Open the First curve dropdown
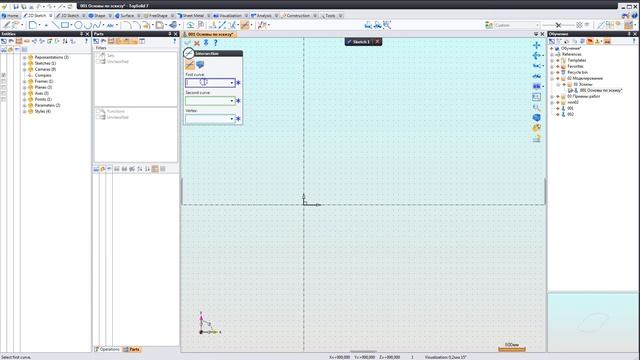The width and height of the screenshot is (640, 360). (x=232, y=83)
